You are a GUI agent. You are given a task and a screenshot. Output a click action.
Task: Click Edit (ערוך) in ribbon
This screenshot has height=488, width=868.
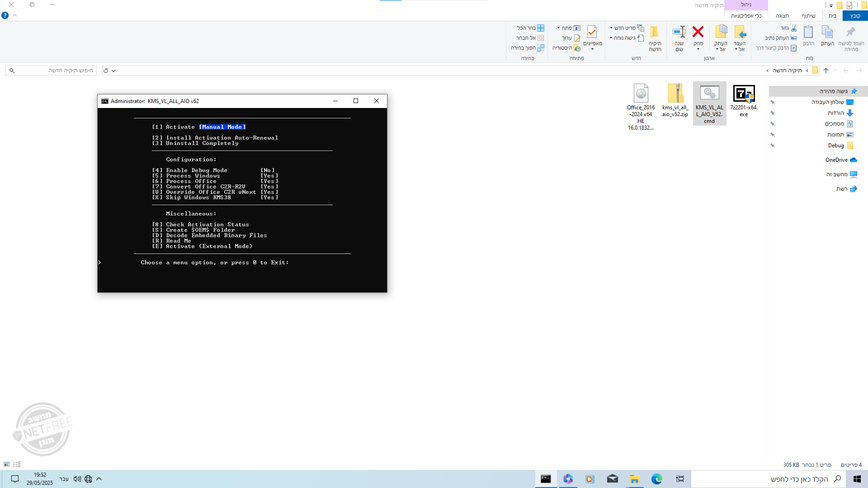click(571, 38)
